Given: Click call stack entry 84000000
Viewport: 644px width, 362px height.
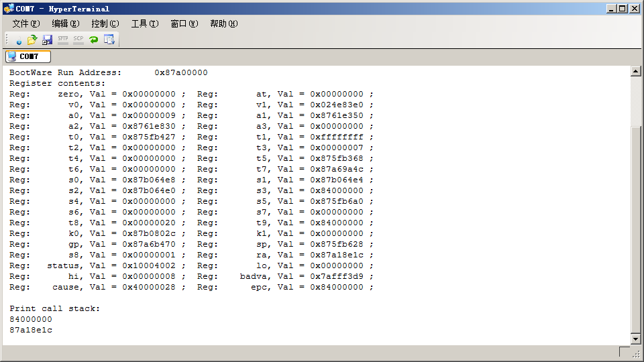Looking at the screenshot, I should coord(31,319).
